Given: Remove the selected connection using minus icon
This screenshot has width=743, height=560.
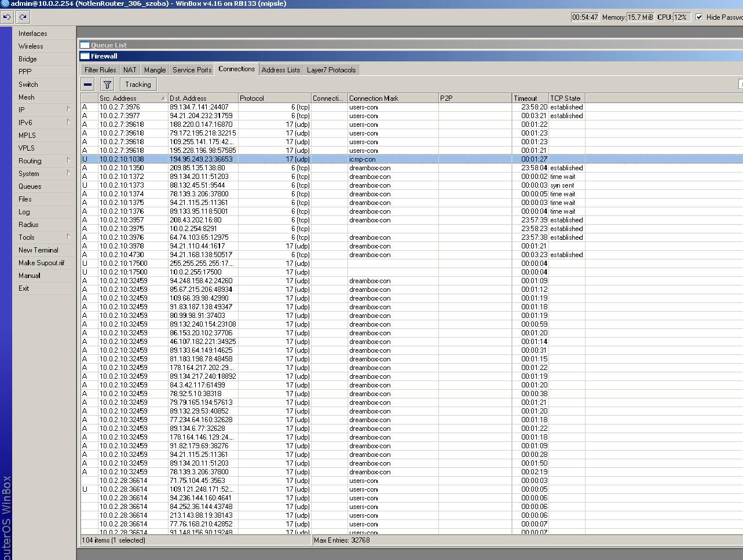Looking at the screenshot, I should tap(87, 84).
